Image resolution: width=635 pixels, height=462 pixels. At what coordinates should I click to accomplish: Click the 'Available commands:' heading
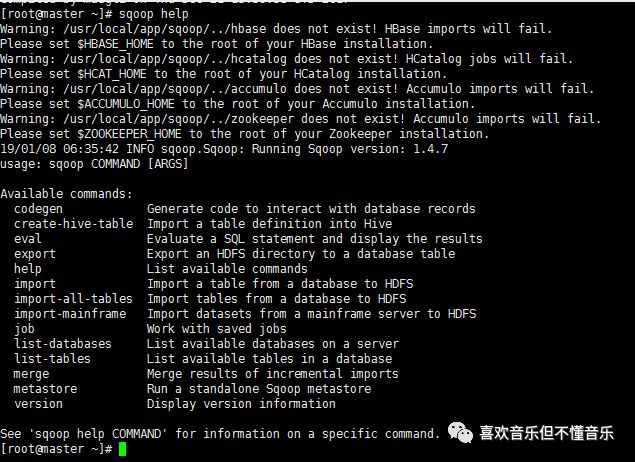tap(66, 194)
